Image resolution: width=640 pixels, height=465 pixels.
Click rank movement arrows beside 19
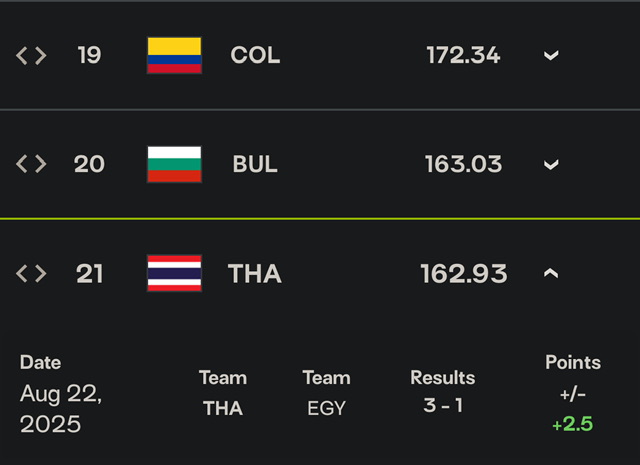pyautogui.click(x=31, y=56)
